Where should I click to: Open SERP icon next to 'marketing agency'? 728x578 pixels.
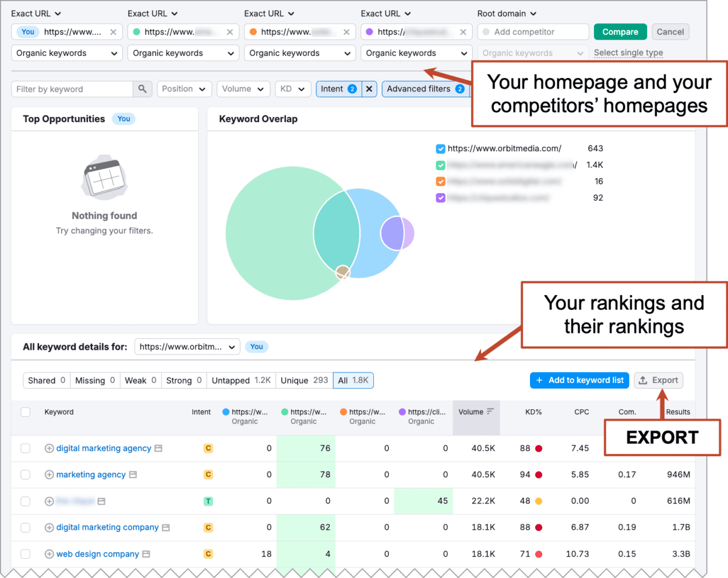(x=133, y=475)
